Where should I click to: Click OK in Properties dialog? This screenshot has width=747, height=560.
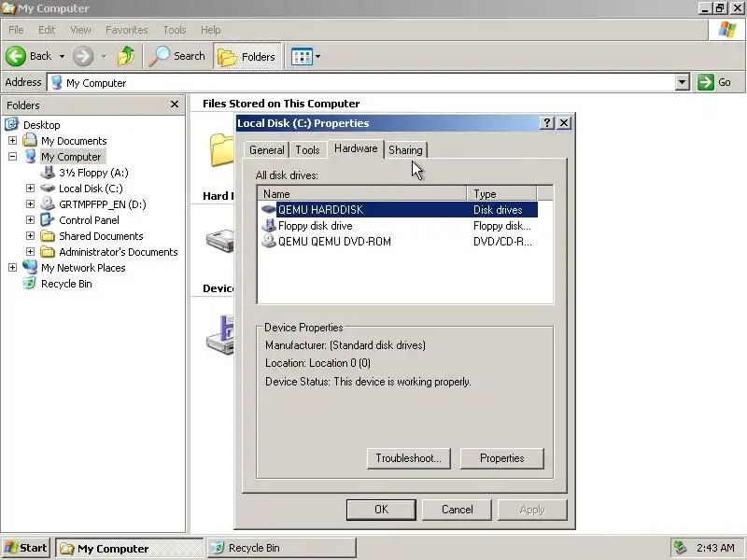(x=381, y=510)
